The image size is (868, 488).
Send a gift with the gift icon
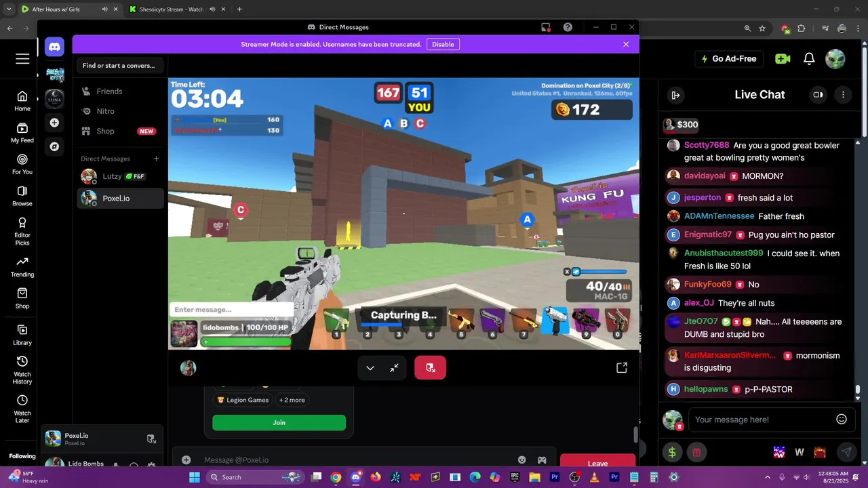tap(696, 452)
